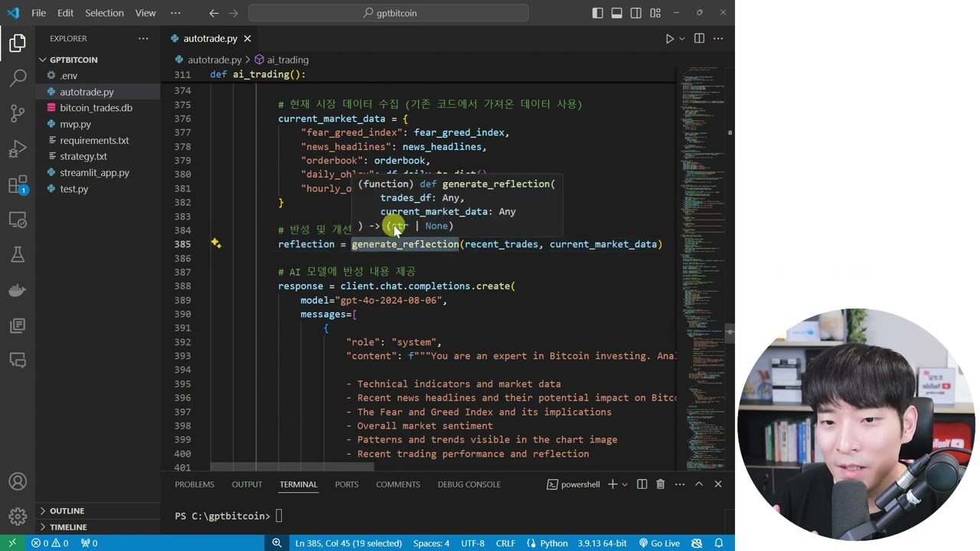This screenshot has height=551, width=980.
Task: Open the View menu
Action: pyautogui.click(x=145, y=13)
